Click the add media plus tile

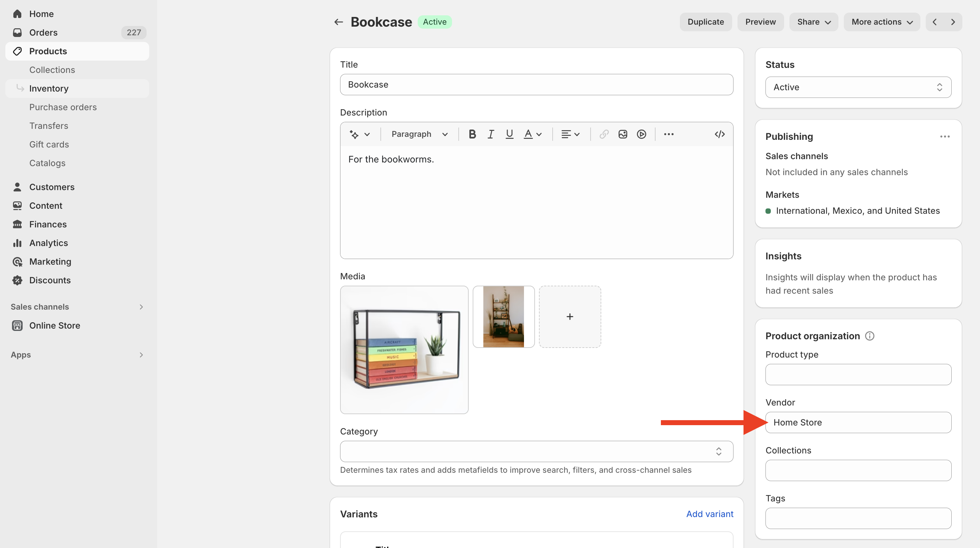[x=570, y=317]
